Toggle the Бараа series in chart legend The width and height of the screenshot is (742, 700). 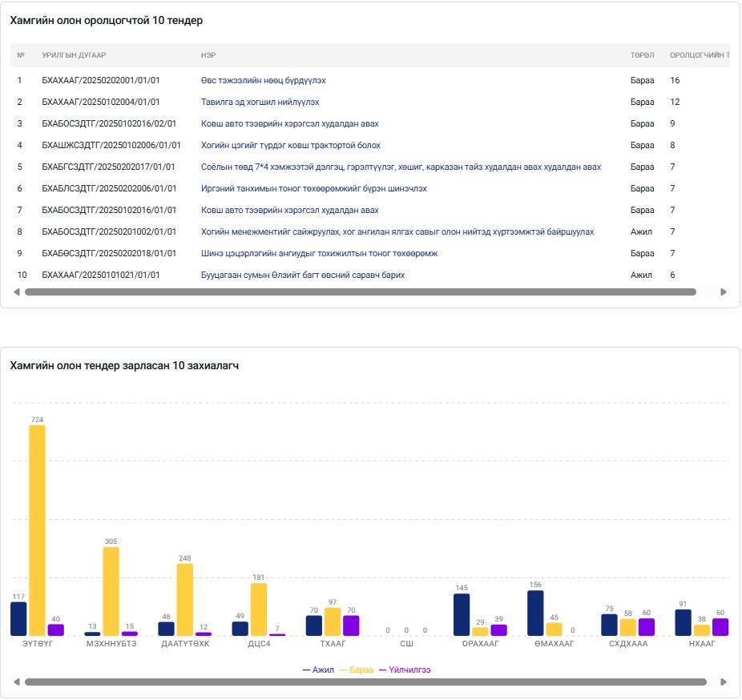pos(357,670)
